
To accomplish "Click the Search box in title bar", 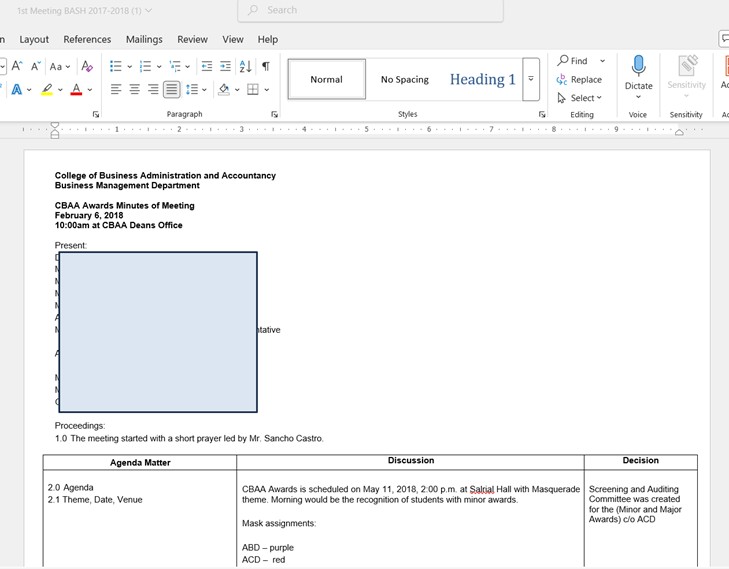I will pyautogui.click(x=370, y=10).
